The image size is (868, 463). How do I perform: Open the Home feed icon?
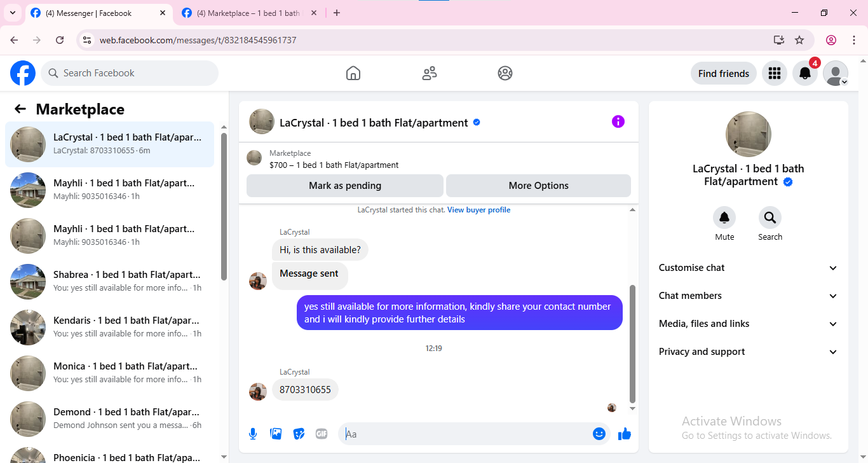point(353,73)
